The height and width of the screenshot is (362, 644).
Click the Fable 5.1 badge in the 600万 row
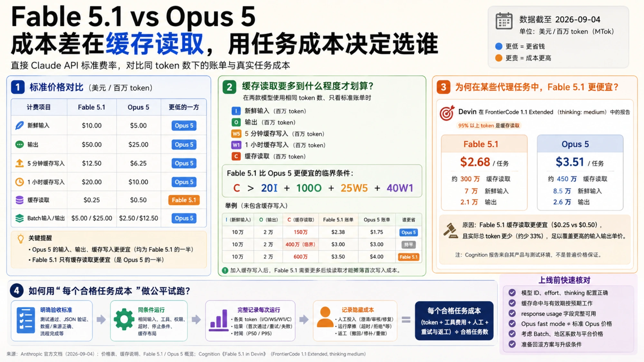(409, 257)
